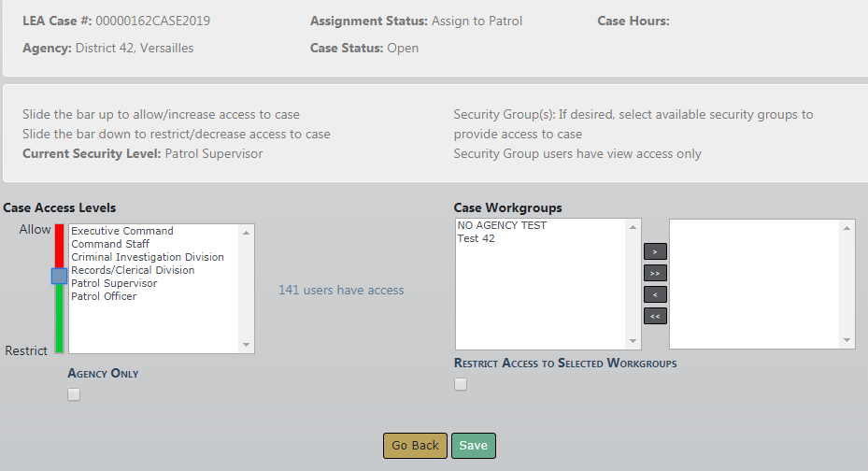Click the double left arrow remove-all button
The height and width of the screenshot is (471, 868).
[x=655, y=316]
